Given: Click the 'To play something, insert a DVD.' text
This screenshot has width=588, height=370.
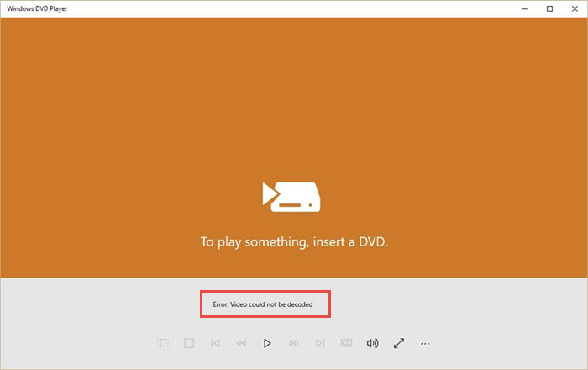Looking at the screenshot, I should tap(294, 242).
